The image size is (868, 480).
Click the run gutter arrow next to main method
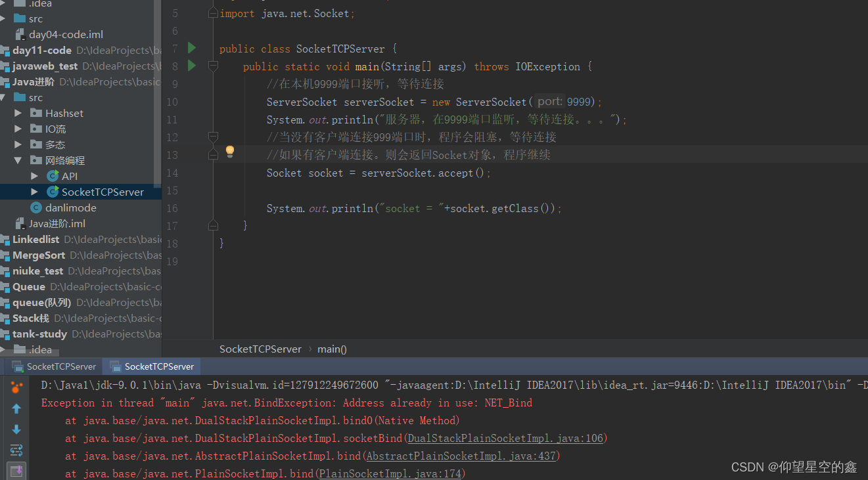click(192, 66)
